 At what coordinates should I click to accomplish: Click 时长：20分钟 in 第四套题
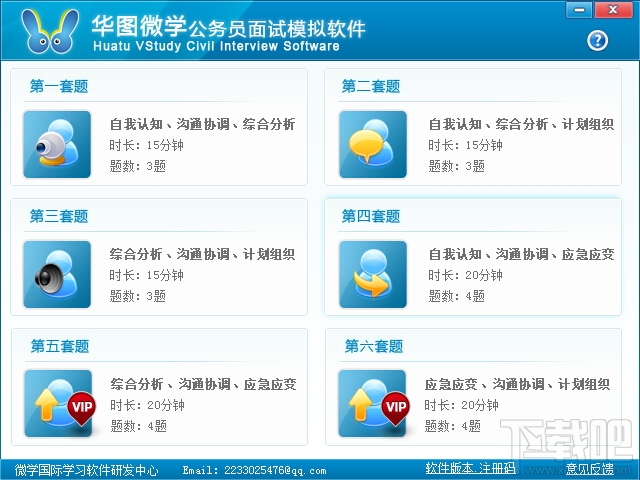pos(465,275)
